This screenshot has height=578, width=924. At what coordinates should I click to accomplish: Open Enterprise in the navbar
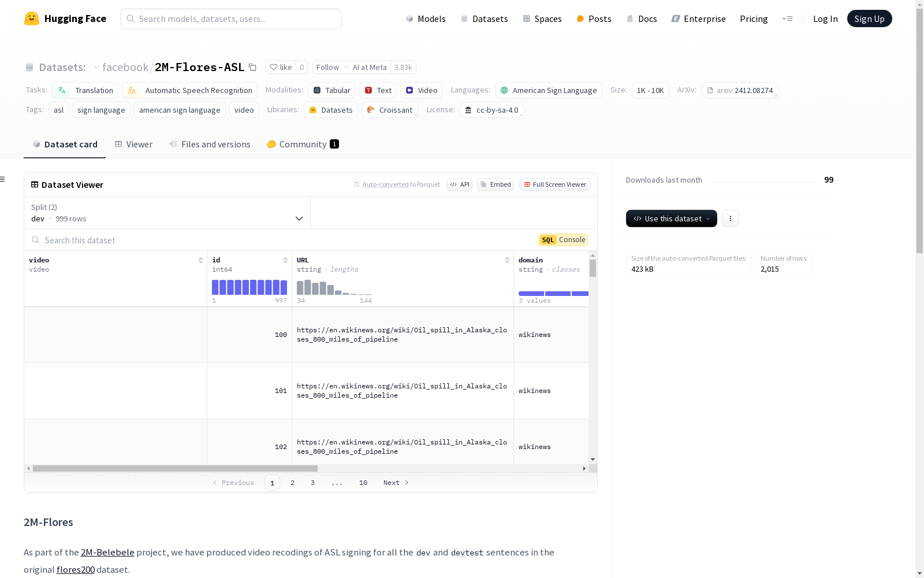tap(698, 18)
